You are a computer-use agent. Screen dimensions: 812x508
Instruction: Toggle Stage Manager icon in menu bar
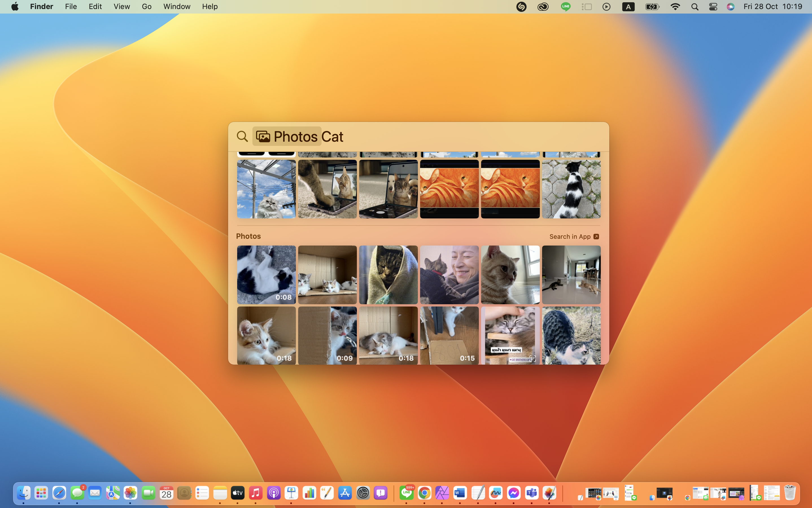587,7
